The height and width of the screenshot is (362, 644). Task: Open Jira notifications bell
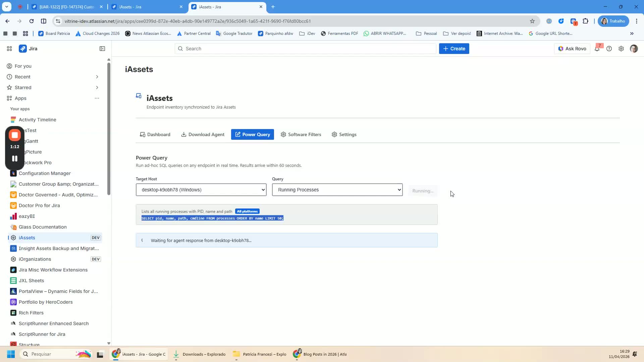point(597,49)
